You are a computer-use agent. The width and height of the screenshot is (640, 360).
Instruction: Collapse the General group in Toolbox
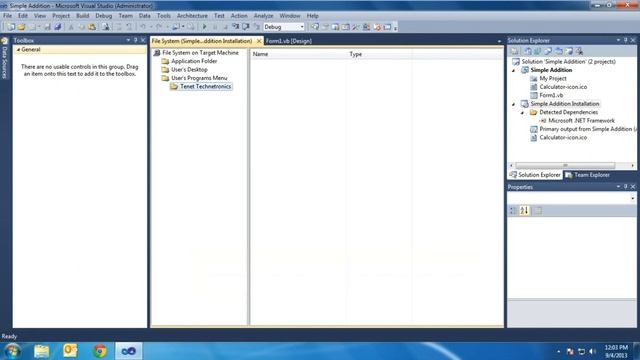(x=18, y=49)
